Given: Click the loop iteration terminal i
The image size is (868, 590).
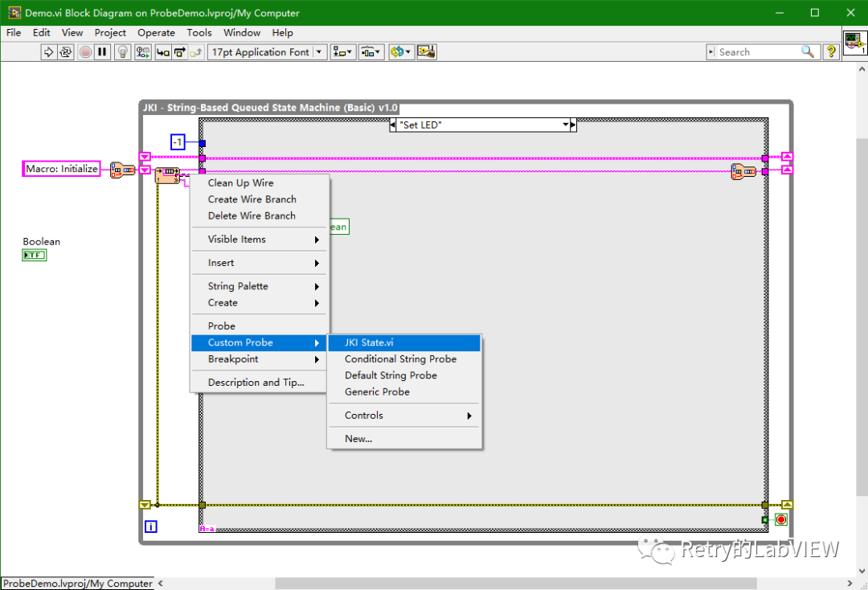Looking at the screenshot, I should (150, 527).
